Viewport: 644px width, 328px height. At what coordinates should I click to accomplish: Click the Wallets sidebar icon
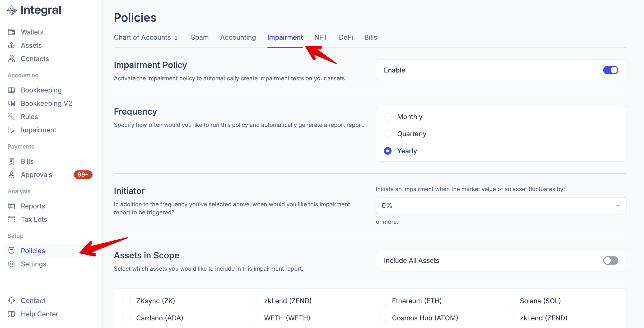click(11, 32)
